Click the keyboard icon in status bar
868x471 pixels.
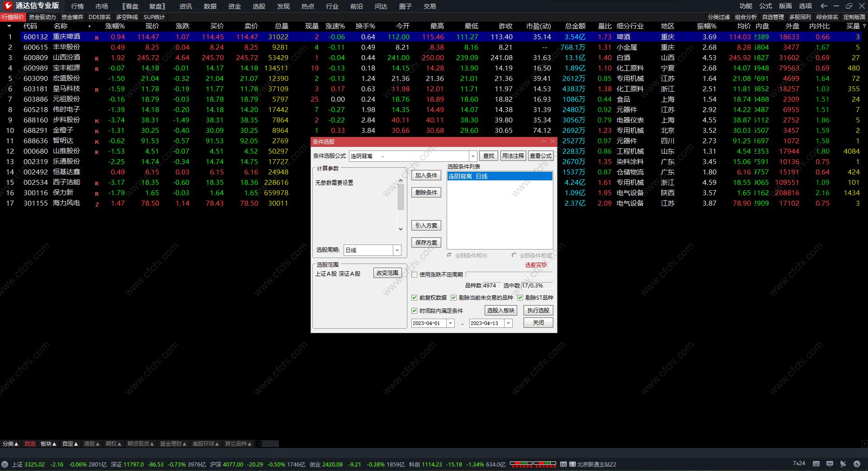click(x=816, y=464)
